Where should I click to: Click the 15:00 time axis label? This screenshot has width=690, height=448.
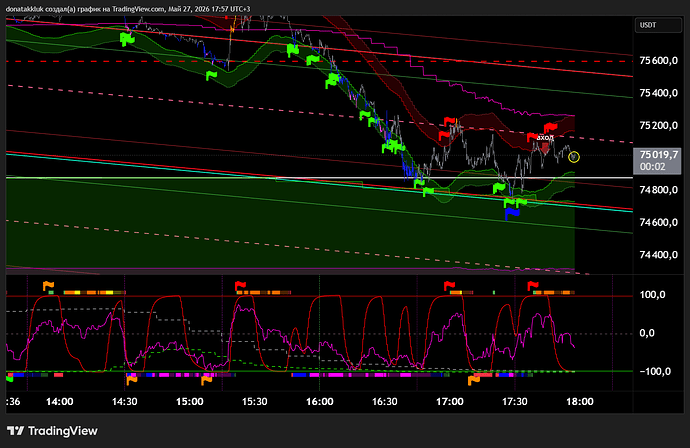pyautogui.click(x=190, y=402)
